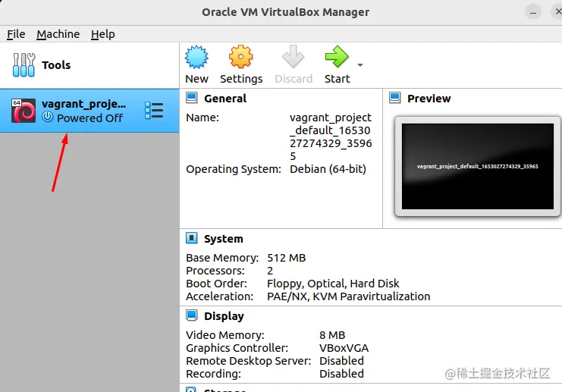Select the Tools entry label
Screen dimensions: 562x392
pyautogui.click(x=56, y=65)
